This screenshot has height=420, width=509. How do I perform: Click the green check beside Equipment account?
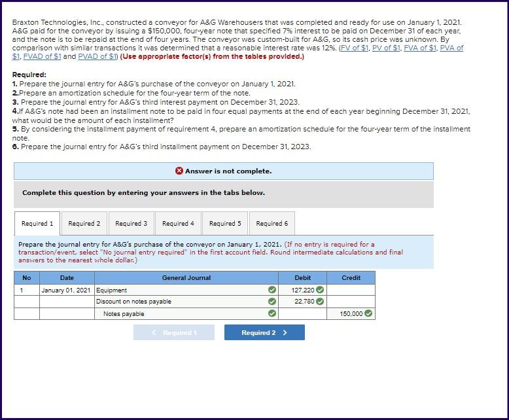pyautogui.click(x=272, y=290)
